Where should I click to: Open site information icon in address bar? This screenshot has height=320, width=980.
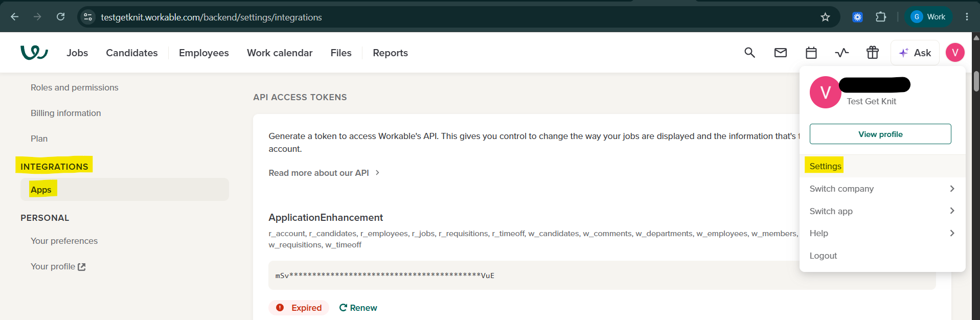(x=88, y=17)
